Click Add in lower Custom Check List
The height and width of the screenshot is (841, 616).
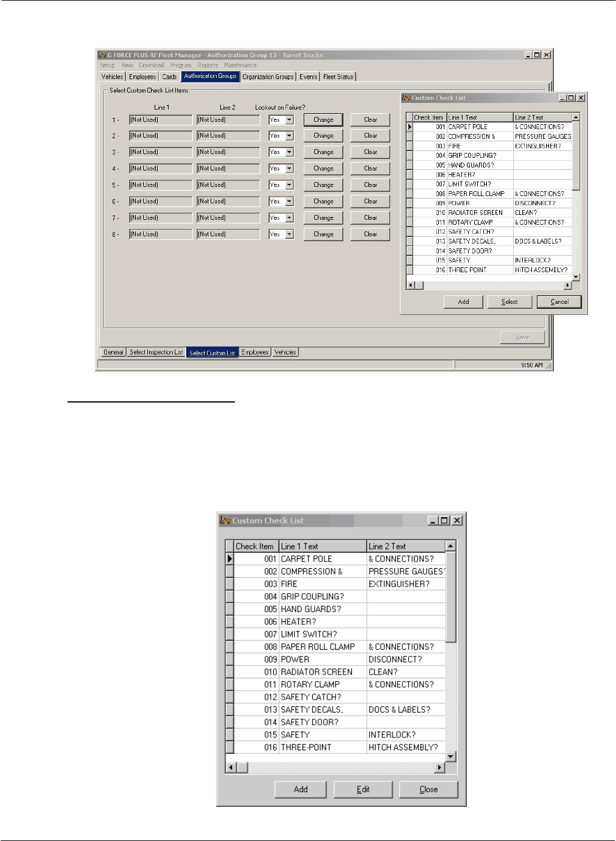point(301,789)
